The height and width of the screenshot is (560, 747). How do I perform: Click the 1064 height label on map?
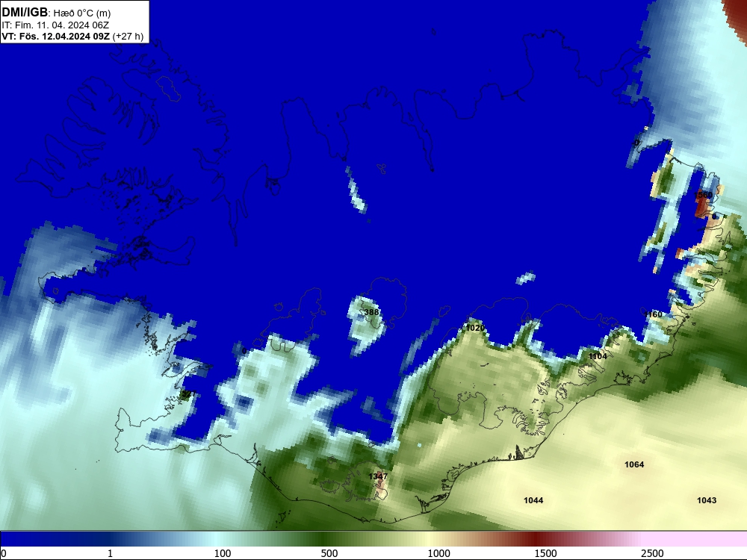click(x=634, y=464)
